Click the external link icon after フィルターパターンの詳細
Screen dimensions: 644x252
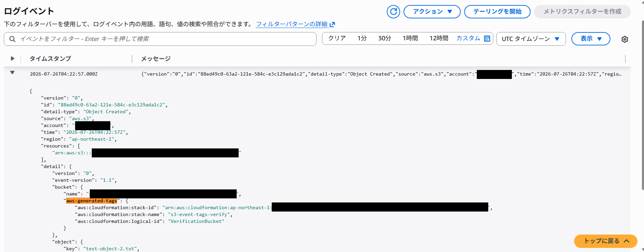point(332,25)
